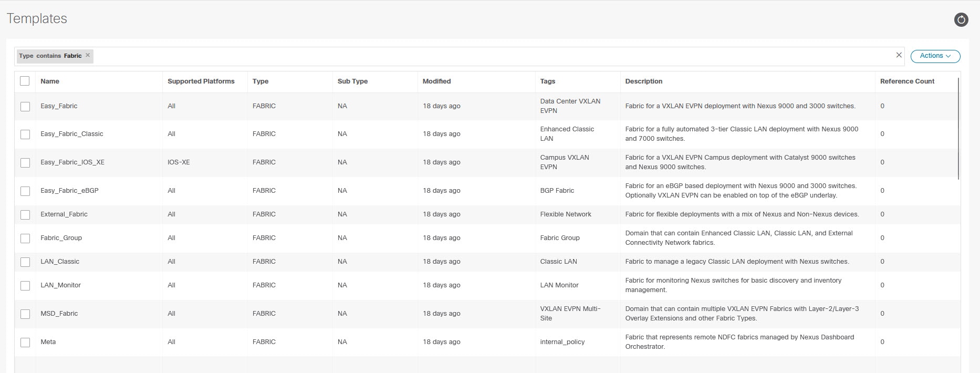
Task: Check the Meta row checkbox
Action: pos(25,342)
